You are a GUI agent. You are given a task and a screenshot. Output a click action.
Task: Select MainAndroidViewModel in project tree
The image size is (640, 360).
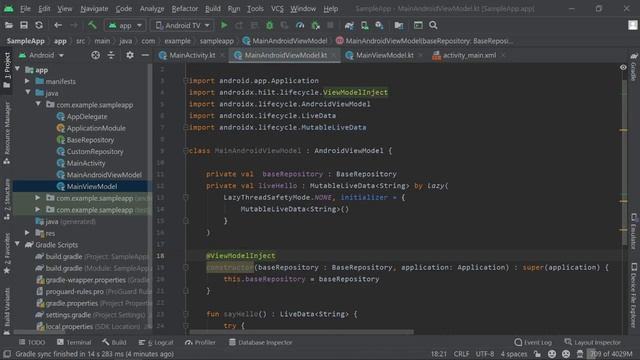pyautogui.click(x=104, y=175)
